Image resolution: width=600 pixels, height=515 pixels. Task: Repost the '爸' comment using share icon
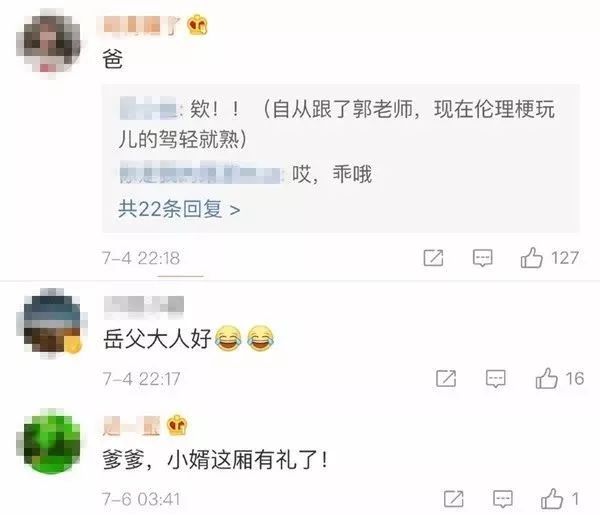434,258
